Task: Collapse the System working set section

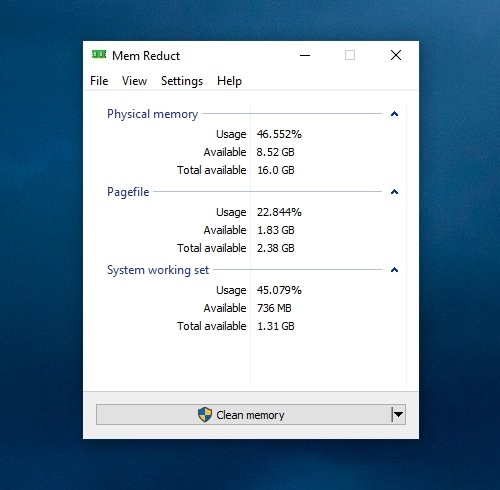Action: point(394,270)
